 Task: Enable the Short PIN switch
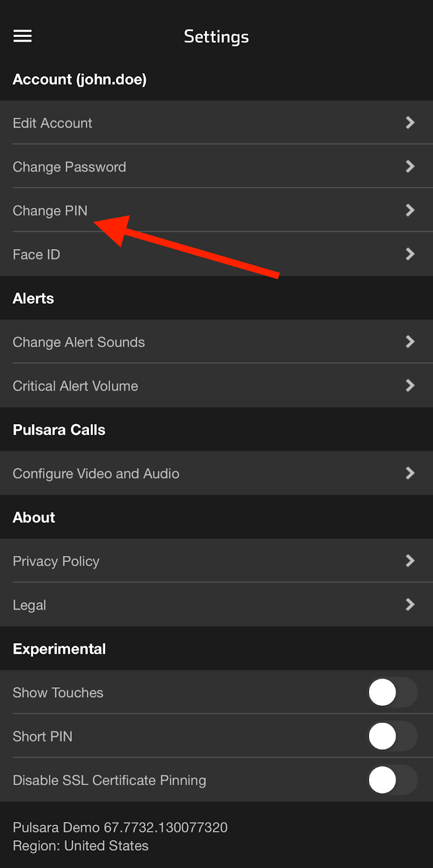tap(392, 736)
